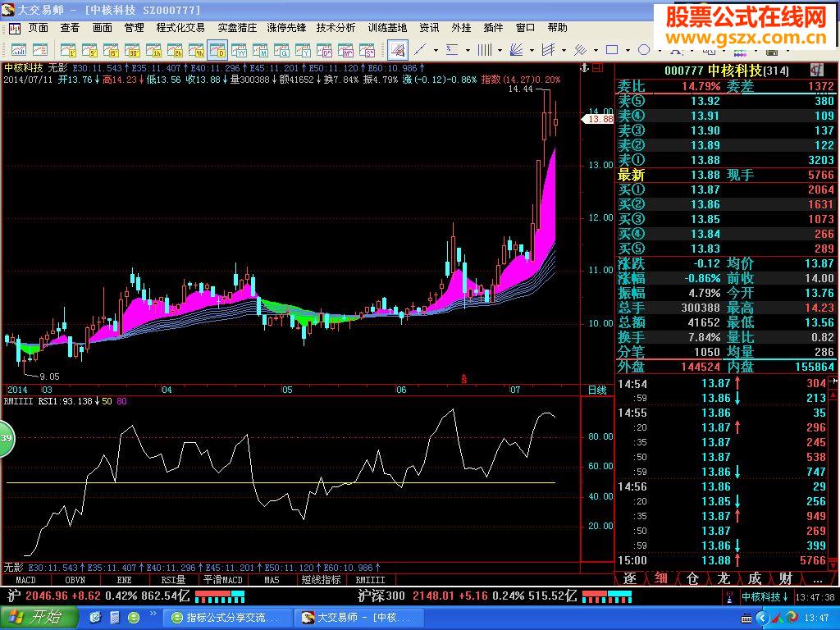
Task: Select the vertical cycle lines tool
Action: [484, 50]
